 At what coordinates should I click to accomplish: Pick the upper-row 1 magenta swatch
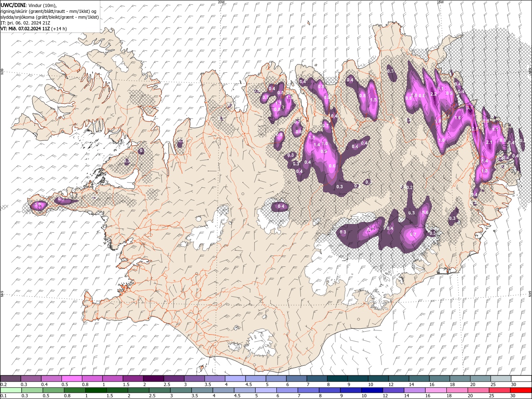(112, 379)
